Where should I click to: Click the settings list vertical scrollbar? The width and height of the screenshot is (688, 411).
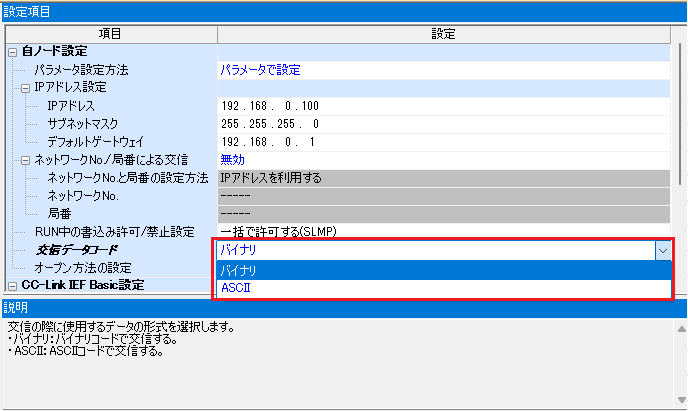coord(680,114)
